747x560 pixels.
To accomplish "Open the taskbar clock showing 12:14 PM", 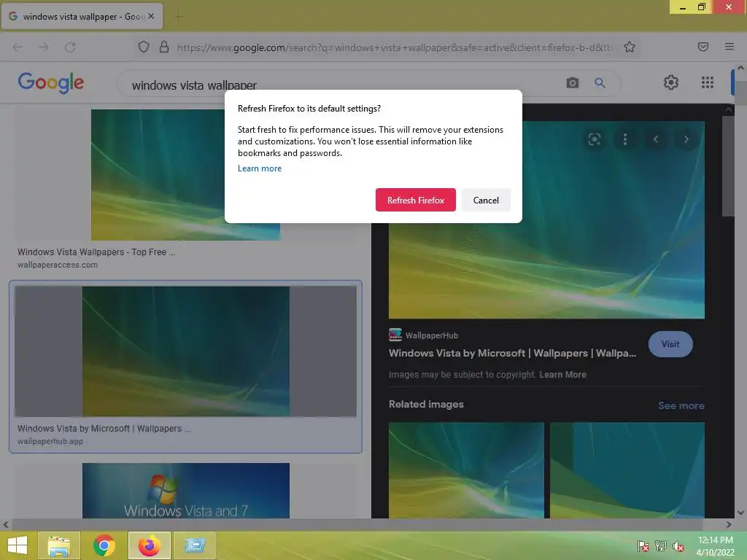I will pyautogui.click(x=715, y=545).
